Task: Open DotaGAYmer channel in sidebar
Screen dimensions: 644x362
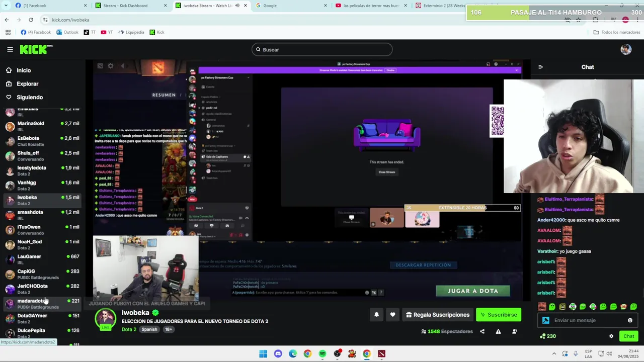Action: click(42, 318)
